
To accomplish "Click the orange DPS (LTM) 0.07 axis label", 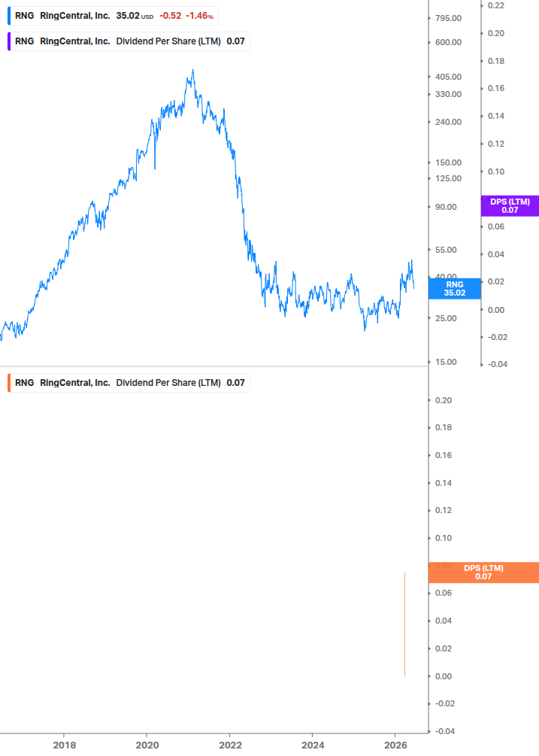I will 483,572.
